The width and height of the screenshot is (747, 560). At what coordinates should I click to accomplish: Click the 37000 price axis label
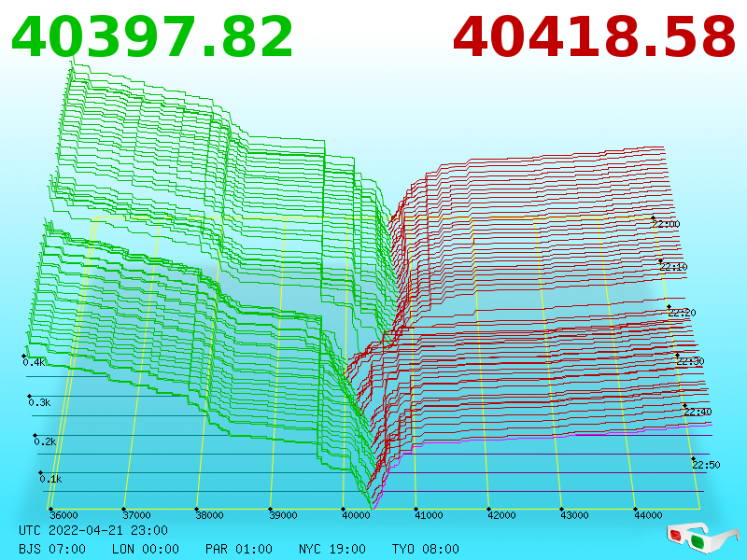tap(136, 515)
